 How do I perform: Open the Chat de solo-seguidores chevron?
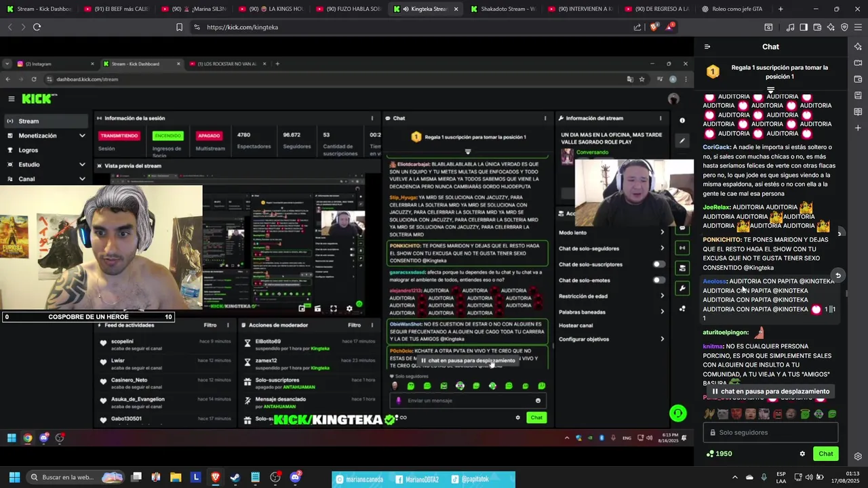pyautogui.click(x=663, y=248)
